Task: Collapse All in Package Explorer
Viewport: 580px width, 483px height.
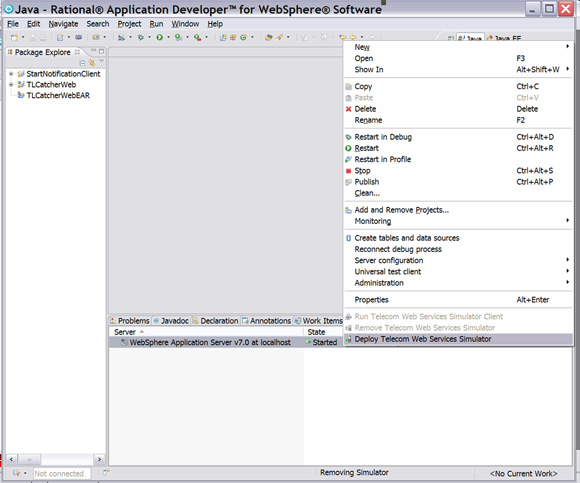Action: (x=82, y=63)
